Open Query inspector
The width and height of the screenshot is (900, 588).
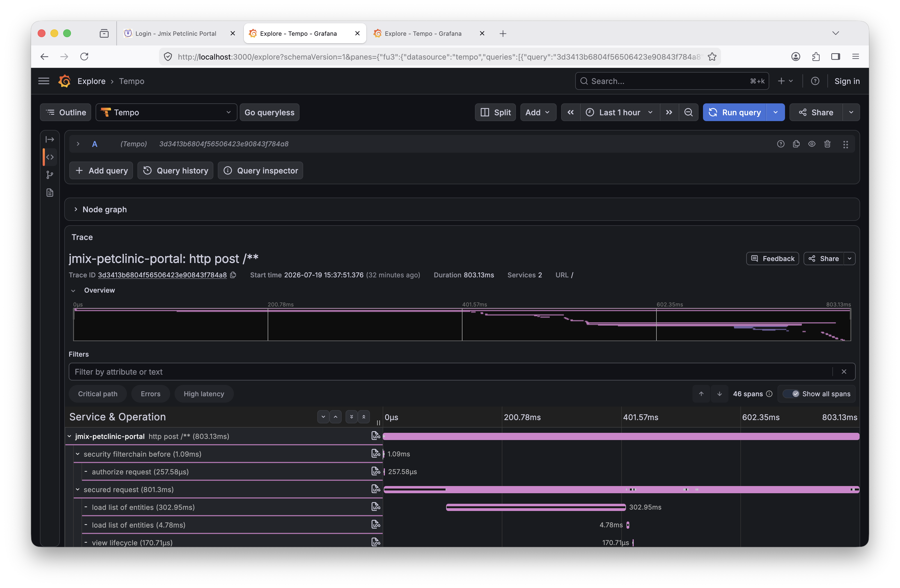point(260,170)
